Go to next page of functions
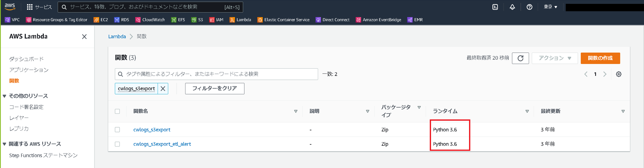The height and width of the screenshot is (168, 644). pyautogui.click(x=605, y=74)
